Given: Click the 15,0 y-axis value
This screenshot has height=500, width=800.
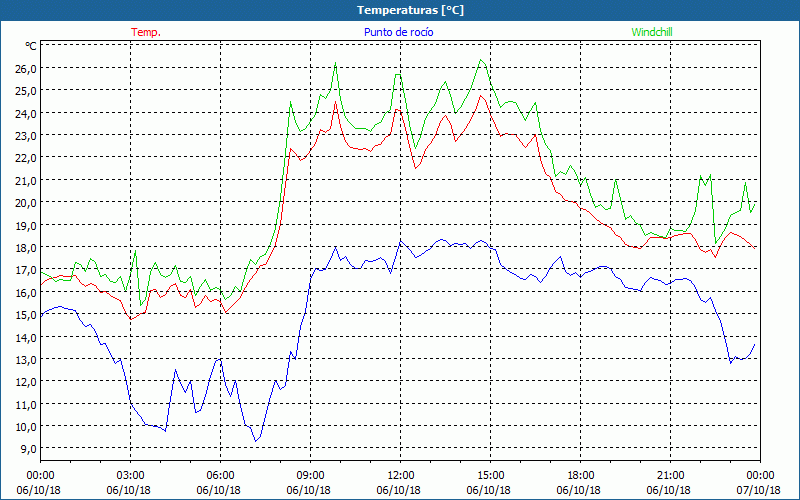Looking at the screenshot, I should coord(27,315).
